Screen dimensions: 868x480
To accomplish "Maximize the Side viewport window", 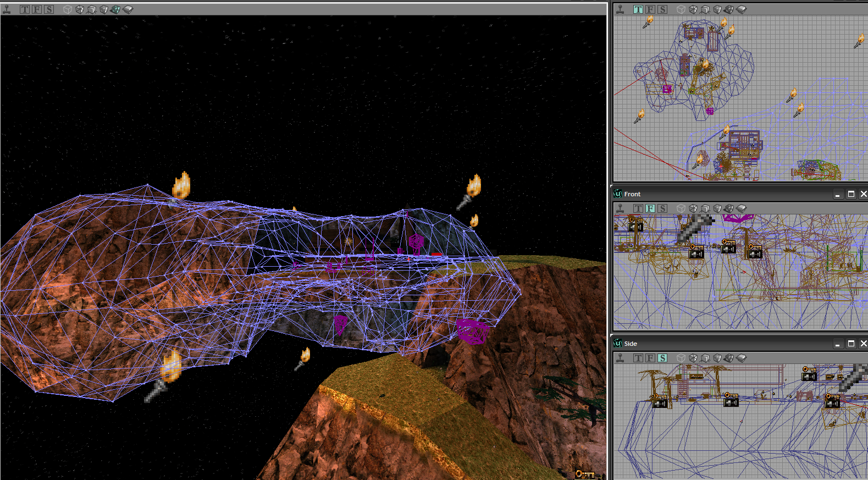I will (x=851, y=344).
